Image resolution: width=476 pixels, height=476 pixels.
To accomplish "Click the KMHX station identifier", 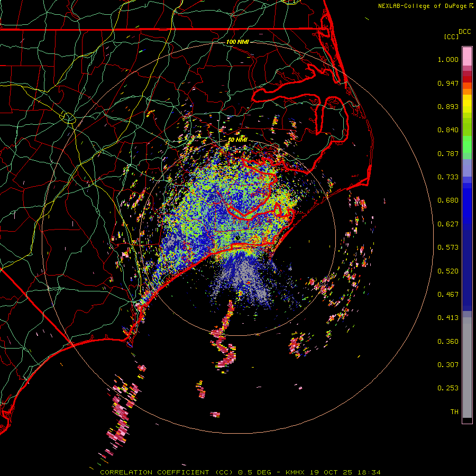I will point(295,472).
